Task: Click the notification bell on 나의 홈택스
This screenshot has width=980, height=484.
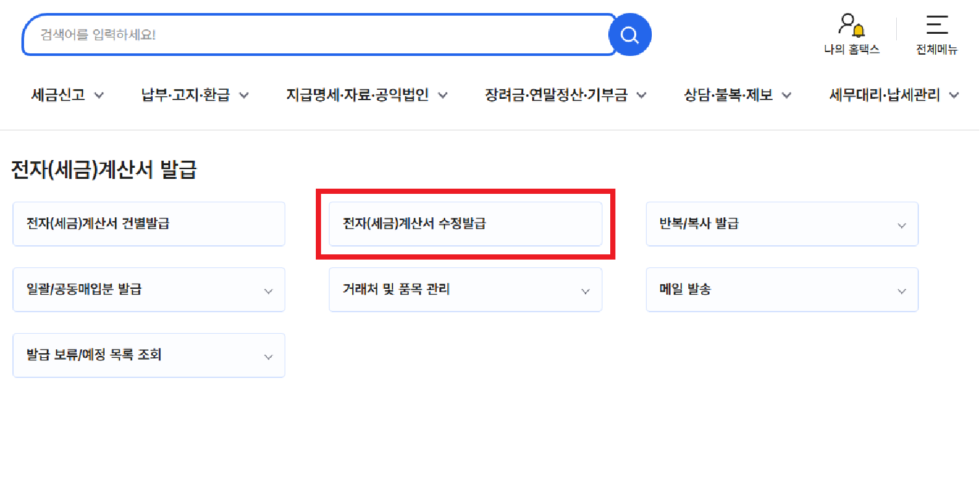Action: 857,31
